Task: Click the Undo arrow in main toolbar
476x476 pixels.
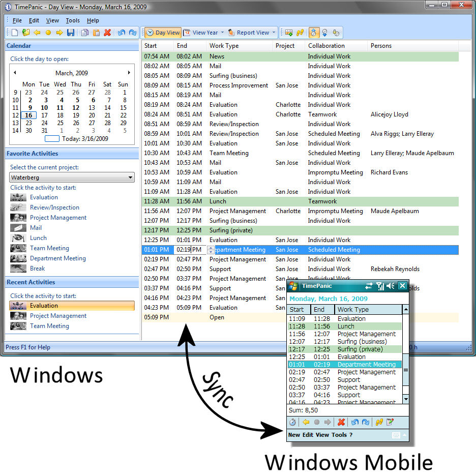Action: pos(121,33)
